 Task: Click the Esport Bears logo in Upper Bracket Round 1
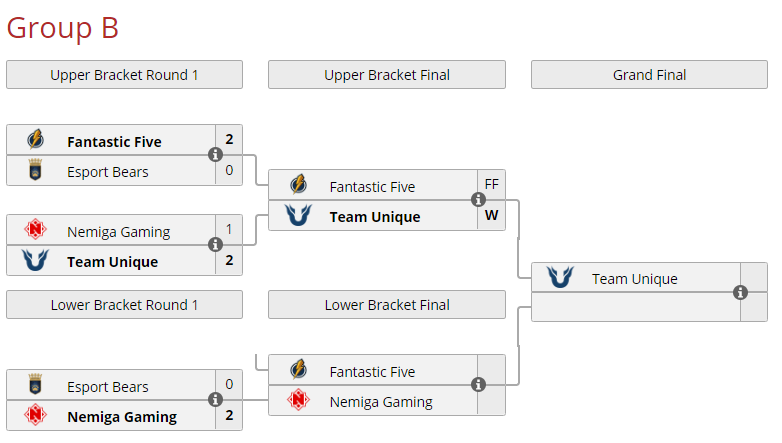[x=35, y=171]
